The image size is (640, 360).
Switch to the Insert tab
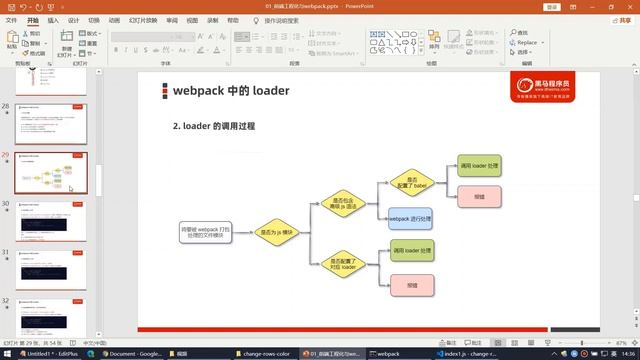coord(53,20)
